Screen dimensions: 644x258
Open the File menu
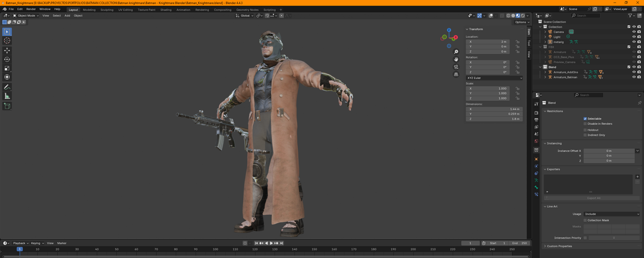click(x=11, y=9)
